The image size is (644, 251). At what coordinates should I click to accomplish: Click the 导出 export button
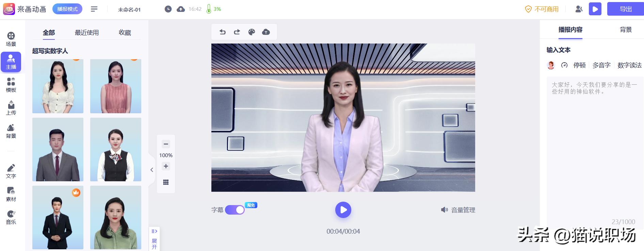tap(626, 9)
